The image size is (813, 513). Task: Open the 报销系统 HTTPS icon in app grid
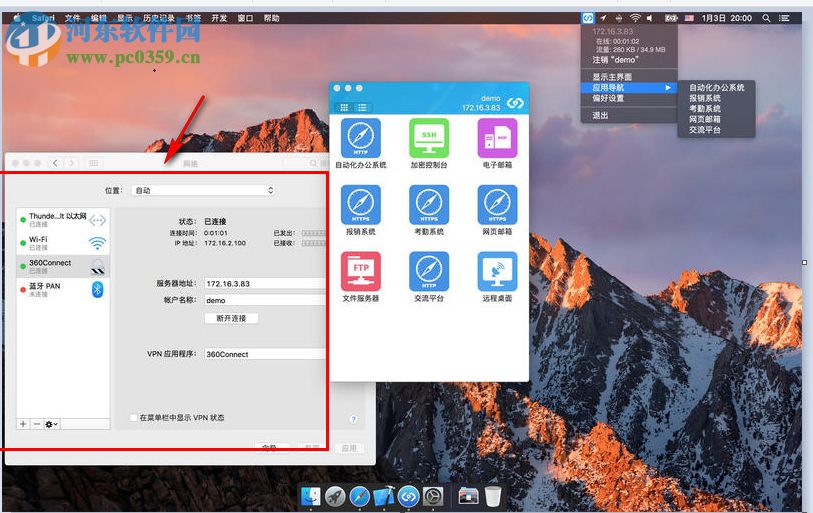coord(360,204)
